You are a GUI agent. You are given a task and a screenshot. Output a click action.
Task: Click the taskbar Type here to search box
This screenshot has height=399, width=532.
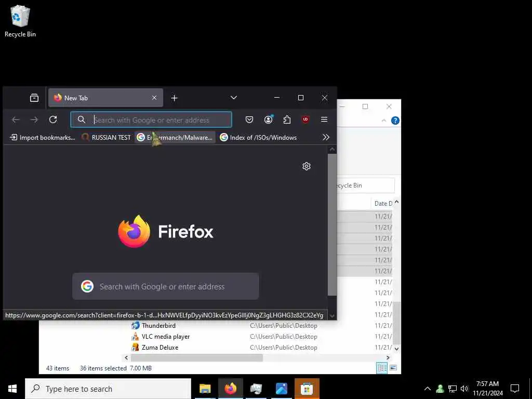point(108,389)
